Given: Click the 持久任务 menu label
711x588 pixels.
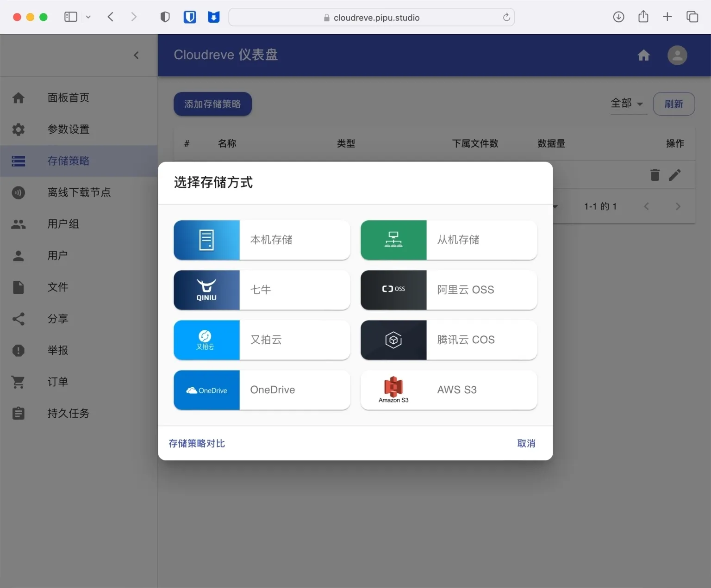Looking at the screenshot, I should coord(69,414).
